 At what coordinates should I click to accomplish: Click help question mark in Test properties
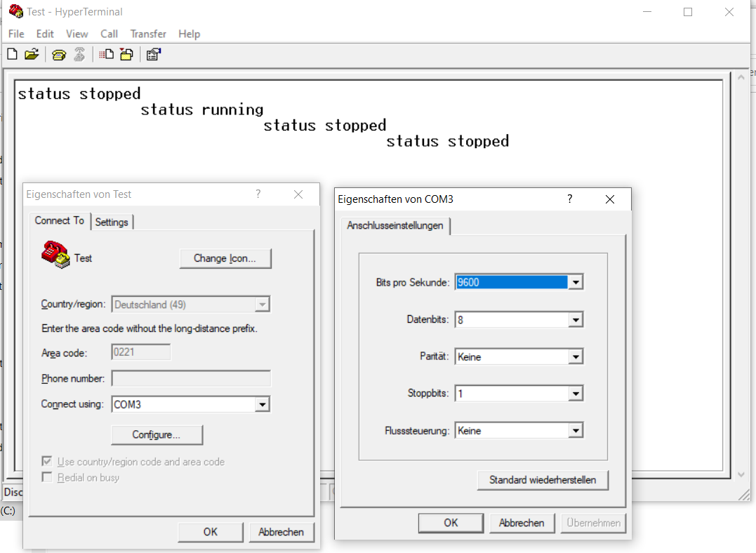point(258,194)
